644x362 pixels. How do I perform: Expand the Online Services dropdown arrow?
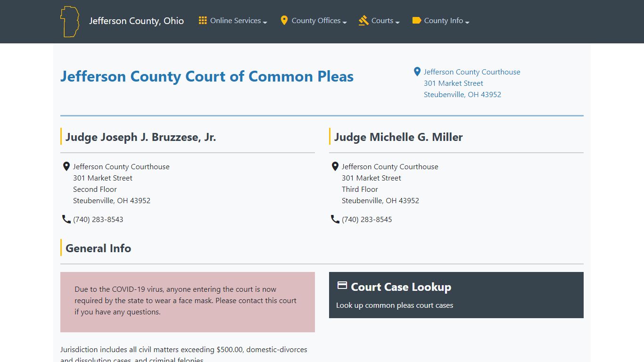(x=265, y=22)
